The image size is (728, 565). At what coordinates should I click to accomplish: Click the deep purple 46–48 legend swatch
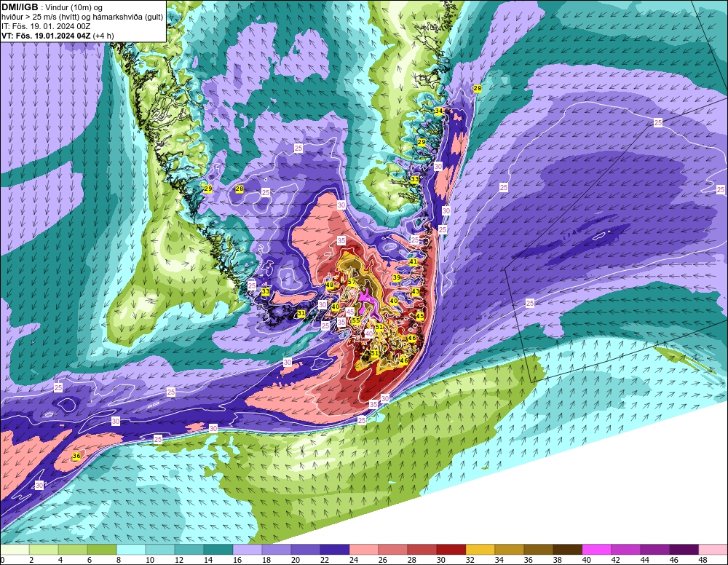coord(684,550)
